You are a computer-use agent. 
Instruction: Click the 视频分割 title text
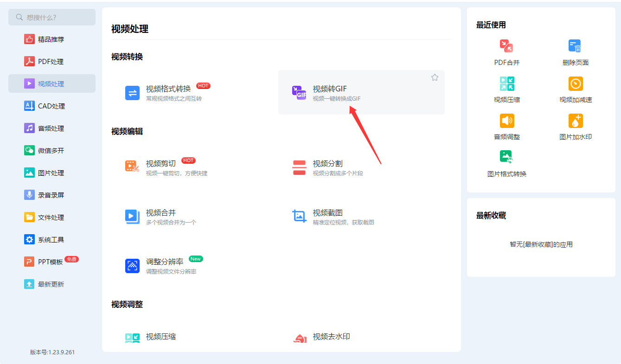327,164
